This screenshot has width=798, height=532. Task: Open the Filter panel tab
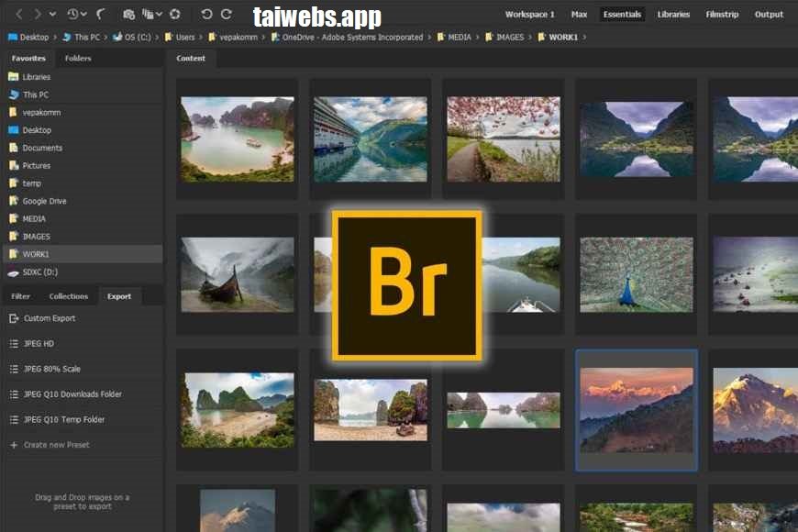coord(20,296)
